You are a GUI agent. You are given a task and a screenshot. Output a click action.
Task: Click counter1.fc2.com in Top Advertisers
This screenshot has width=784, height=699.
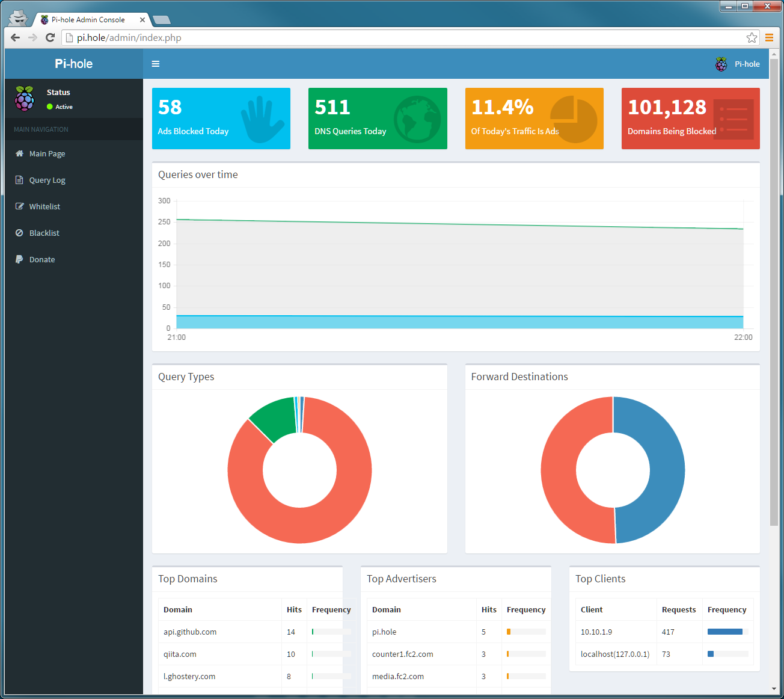pyautogui.click(x=403, y=654)
